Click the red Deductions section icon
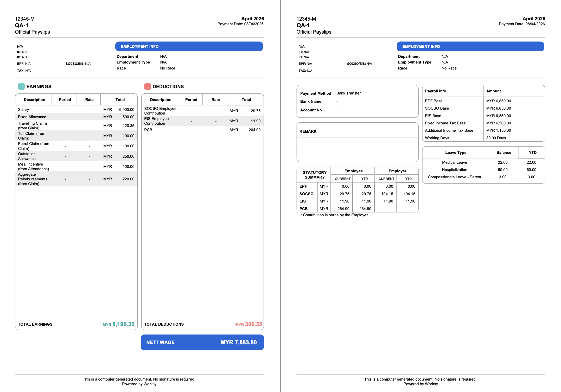This screenshot has height=392, width=561. pos(148,86)
